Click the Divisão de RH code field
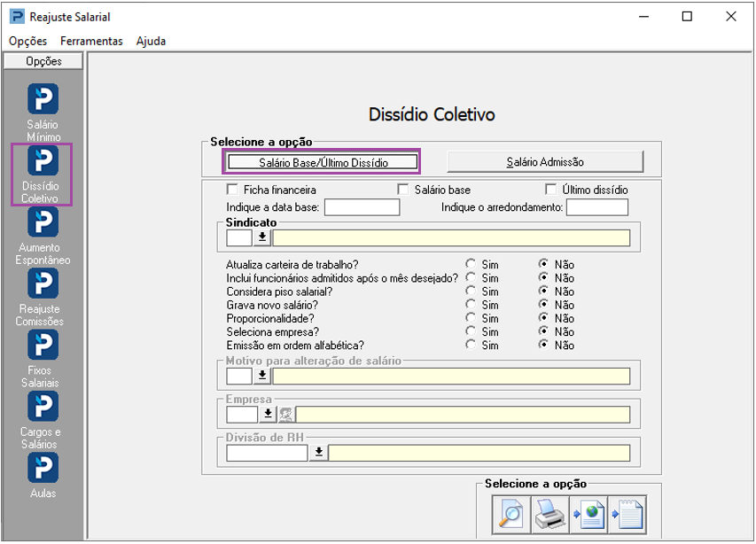This screenshot has height=544, width=756. 267,453
